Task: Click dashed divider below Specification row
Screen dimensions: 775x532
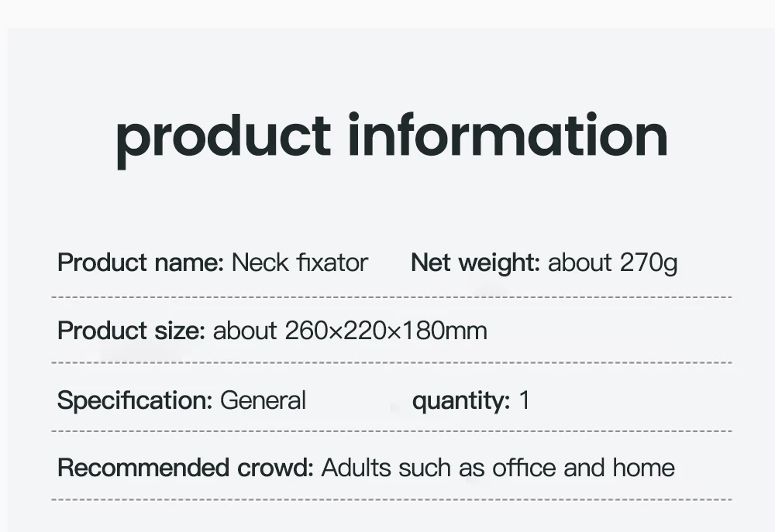Action: [391, 431]
